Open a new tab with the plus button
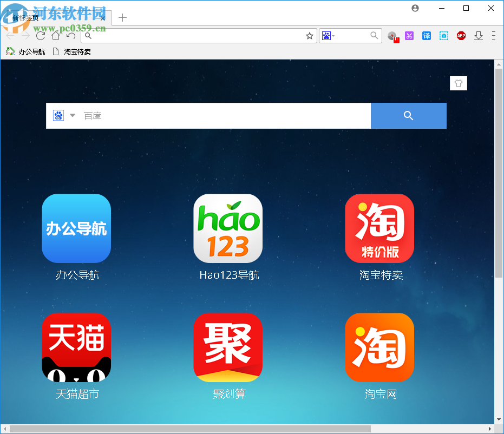This screenshot has width=504, height=434. pyautogui.click(x=122, y=18)
